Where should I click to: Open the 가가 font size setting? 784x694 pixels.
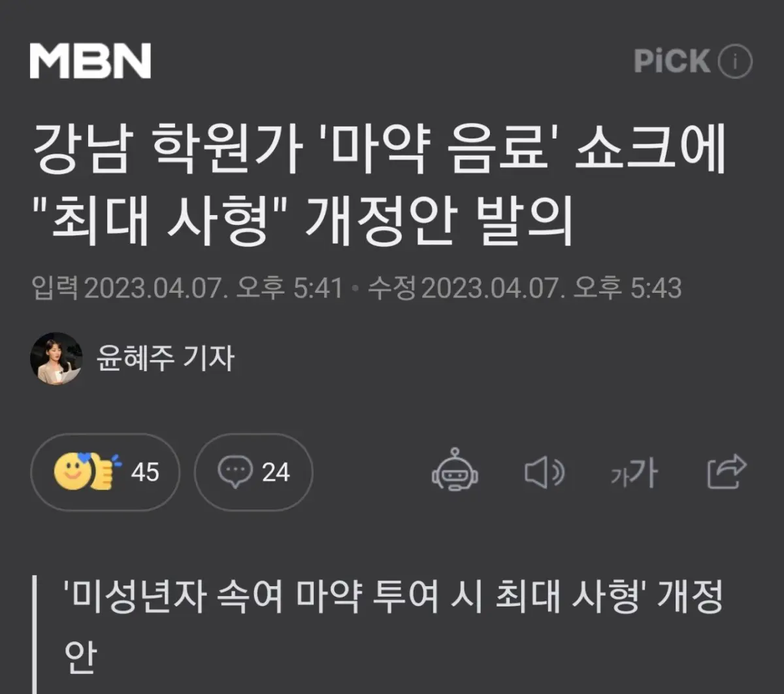pyautogui.click(x=634, y=472)
